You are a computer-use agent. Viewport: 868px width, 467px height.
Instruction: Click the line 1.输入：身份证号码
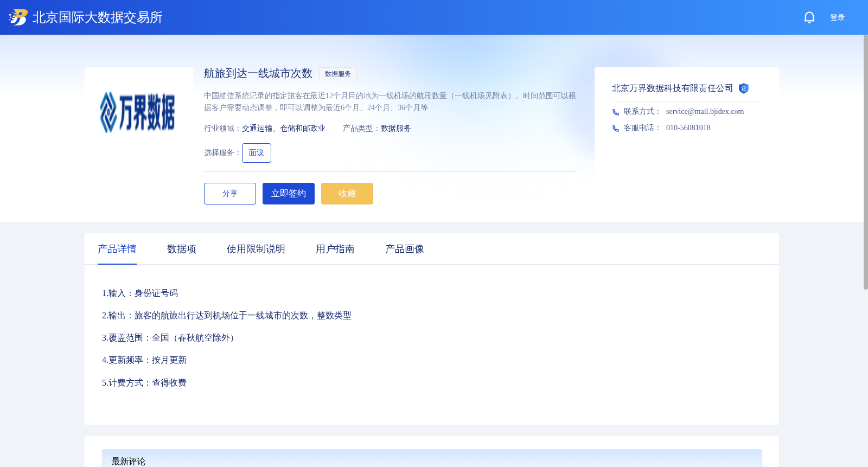[140, 293]
